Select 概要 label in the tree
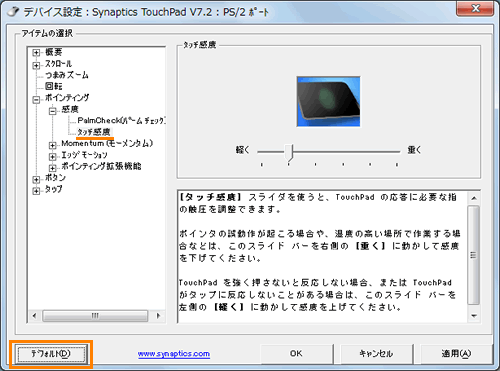 [54, 52]
